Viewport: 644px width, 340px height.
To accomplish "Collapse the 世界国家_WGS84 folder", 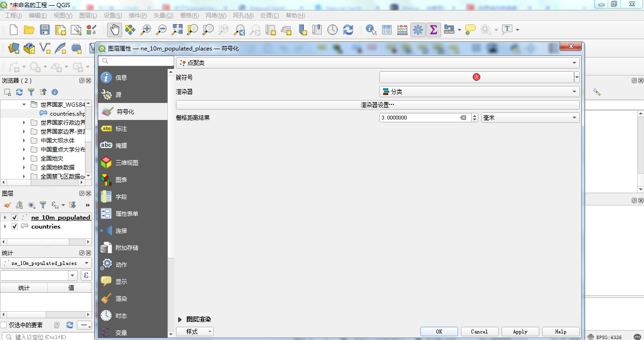I will pos(24,104).
